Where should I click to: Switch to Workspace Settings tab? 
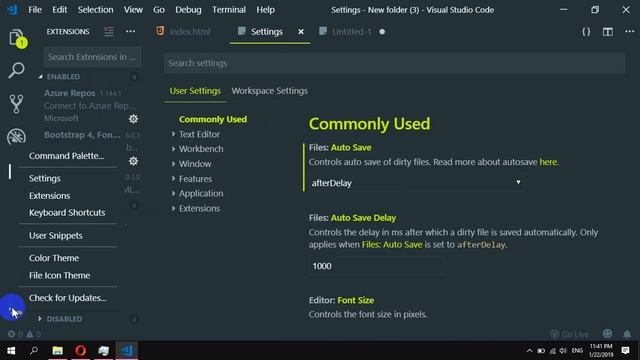(x=269, y=91)
